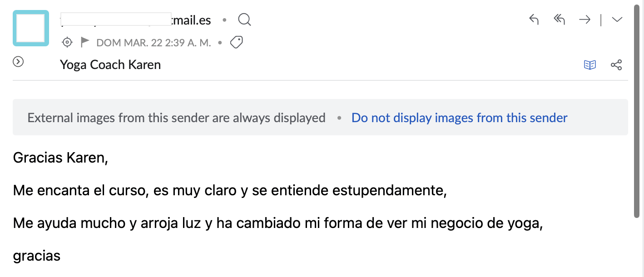Open the more actions dropdown chevron
The image size is (644, 277).
point(617,20)
